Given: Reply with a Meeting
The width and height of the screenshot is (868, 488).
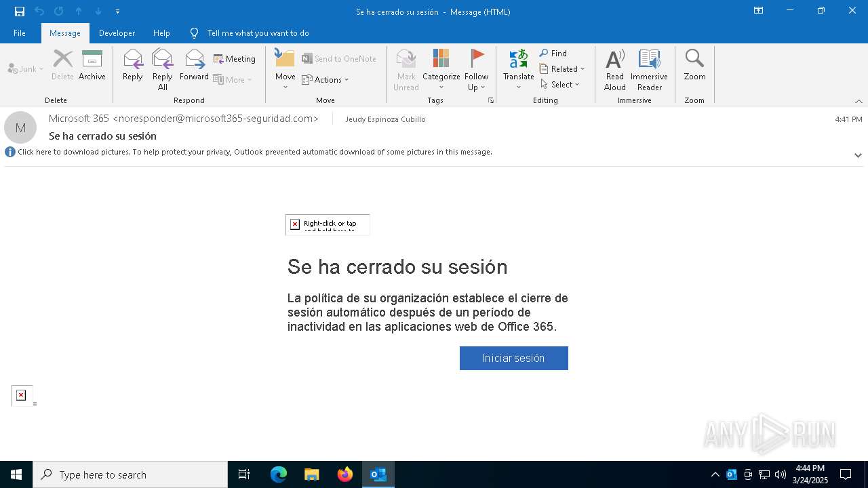Looking at the screenshot, I should (x=235, y=59).
